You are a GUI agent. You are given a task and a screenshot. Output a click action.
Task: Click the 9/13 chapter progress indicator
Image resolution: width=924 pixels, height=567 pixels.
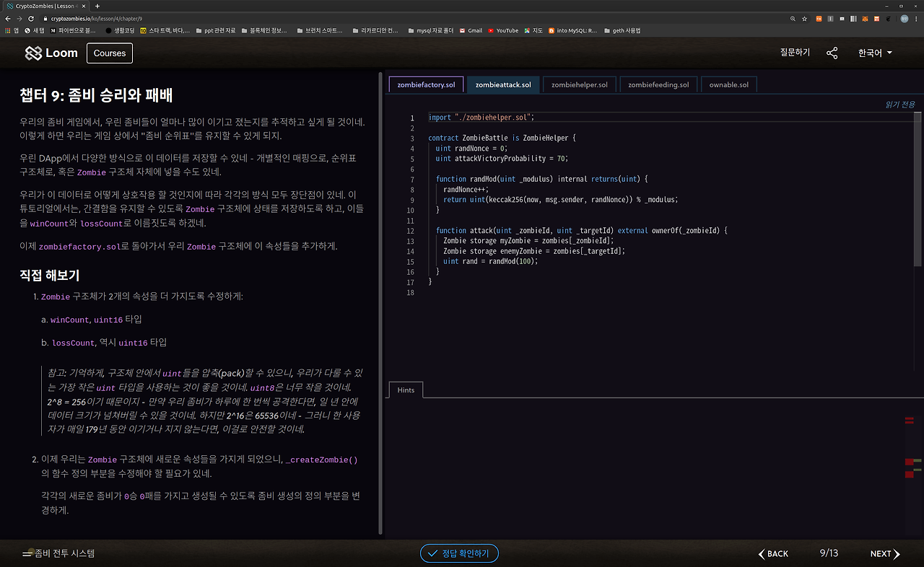pos(829,553)
